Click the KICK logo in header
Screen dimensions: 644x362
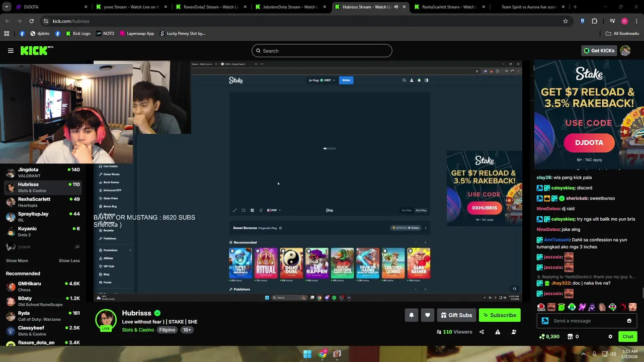pyautogui.click(x=37, y=50)
